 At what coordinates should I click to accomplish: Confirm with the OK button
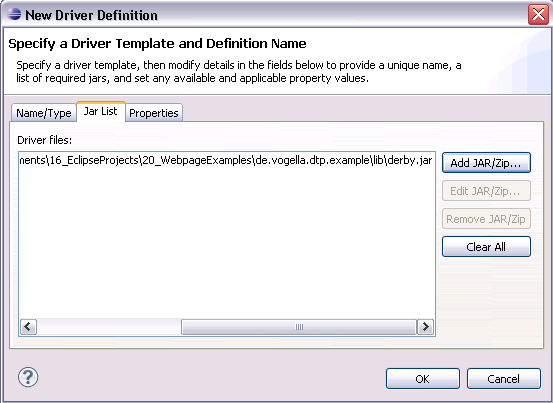tap(423, 379)
